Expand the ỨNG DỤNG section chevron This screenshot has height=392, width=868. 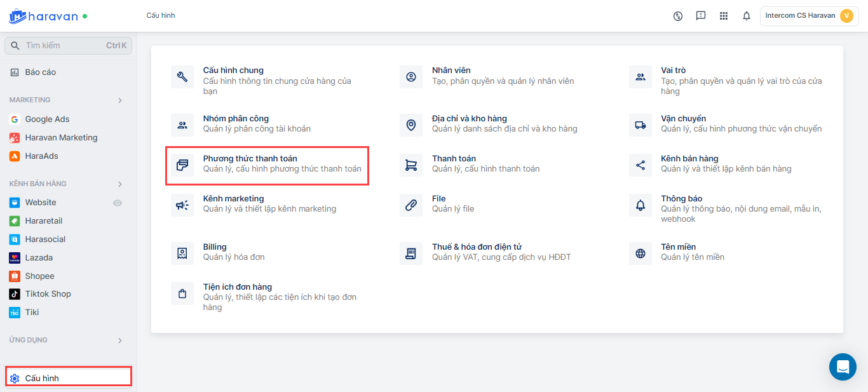(120, 341)
